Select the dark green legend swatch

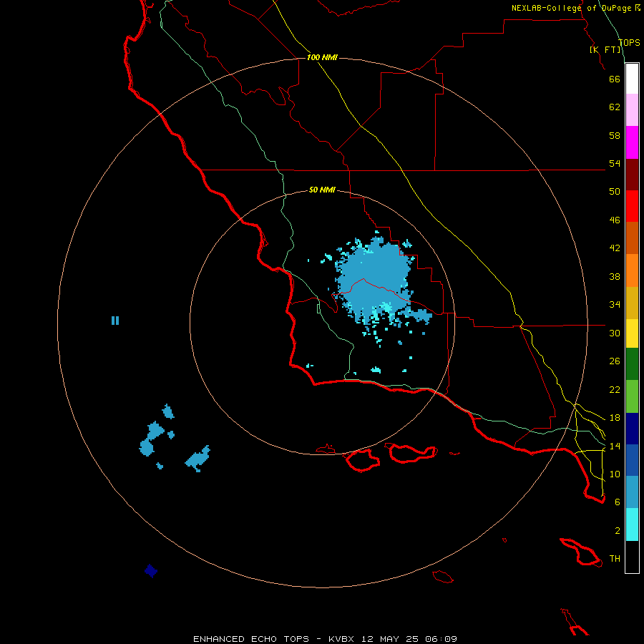point(632,364)
